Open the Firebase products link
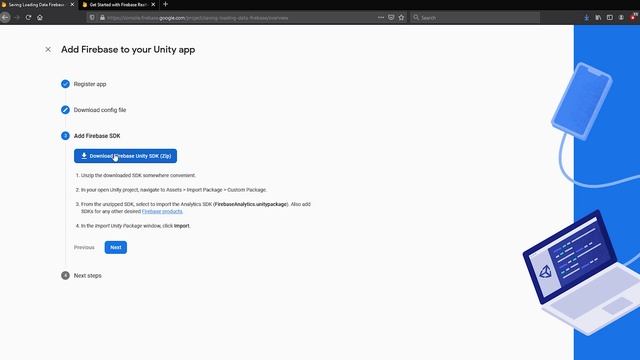This screenshot has height=360, width=640. [x=162, y=211]
